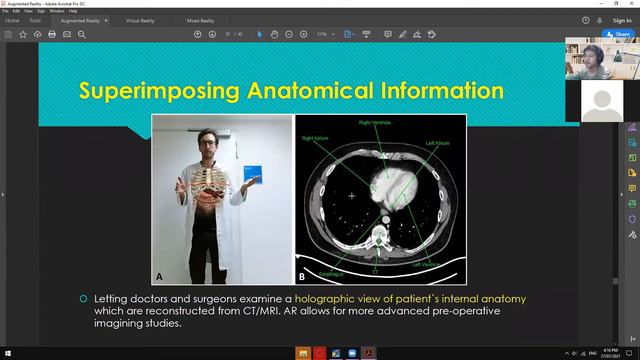The height and width of the screenshot is (360, 640).
Task: Upload file to cloud icon
Action: (x=38, y=35)
